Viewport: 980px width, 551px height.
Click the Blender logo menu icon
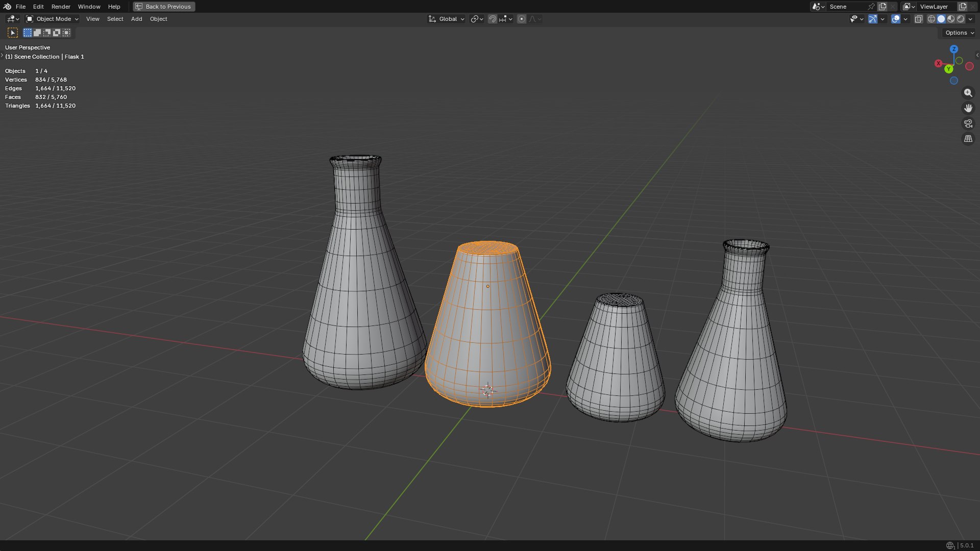(x=7, y=7)
